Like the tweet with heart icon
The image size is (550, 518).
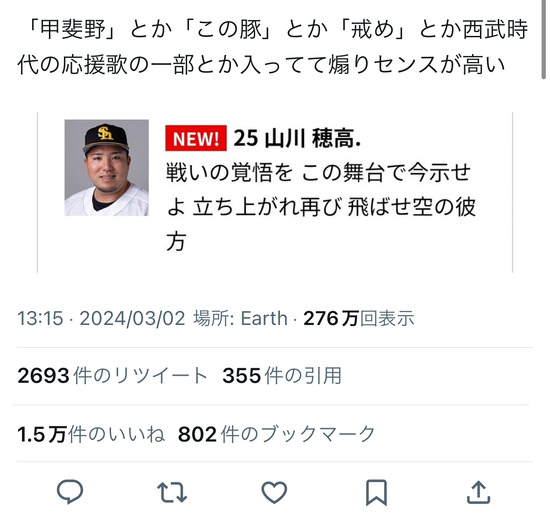(274, 492)
